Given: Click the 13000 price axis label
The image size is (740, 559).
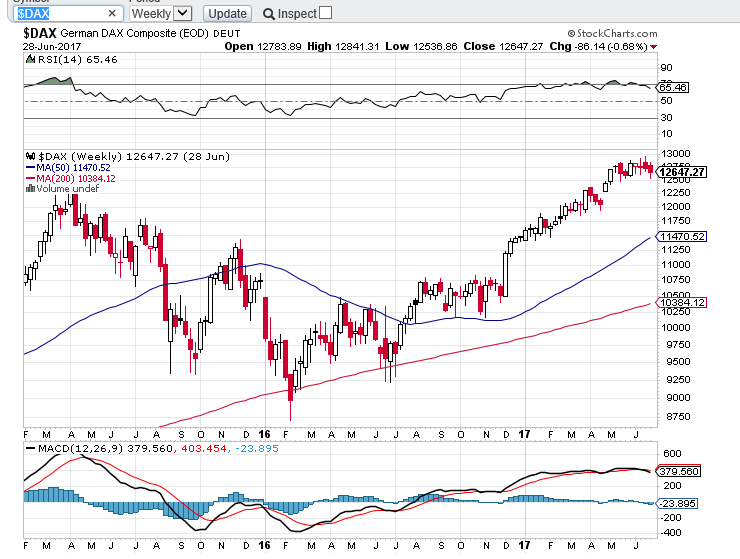Looking at the screenshot, I should click(x=676, y=154).
